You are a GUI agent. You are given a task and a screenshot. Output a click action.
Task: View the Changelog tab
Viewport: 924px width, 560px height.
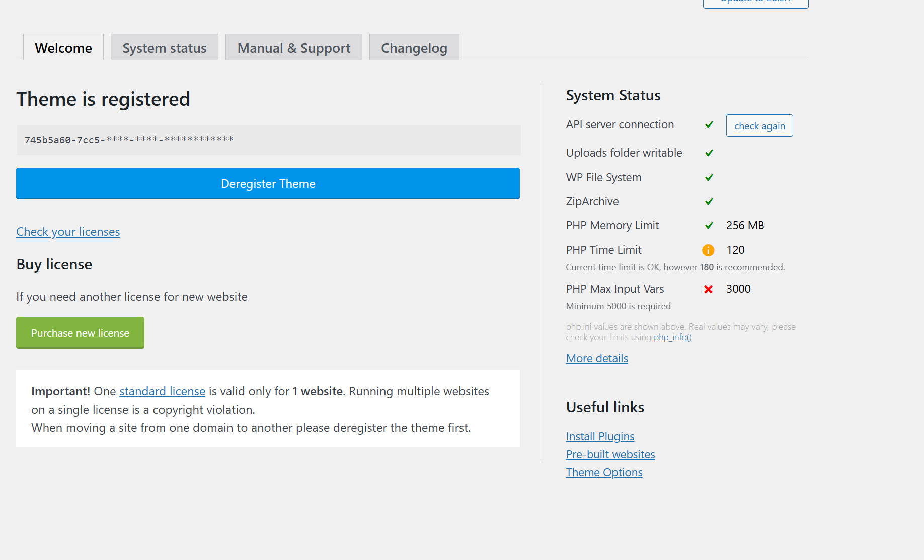(x=414, y=48)
